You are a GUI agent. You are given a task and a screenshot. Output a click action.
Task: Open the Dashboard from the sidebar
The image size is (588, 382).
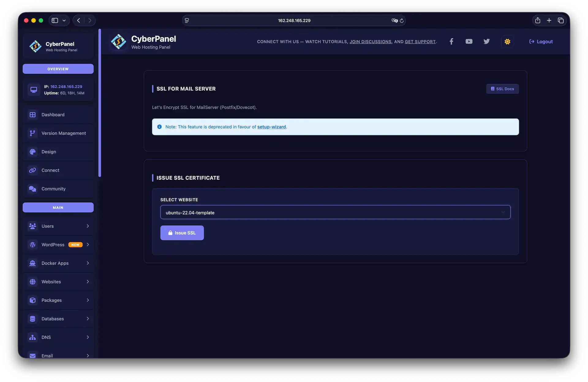(x=53, y=114)
